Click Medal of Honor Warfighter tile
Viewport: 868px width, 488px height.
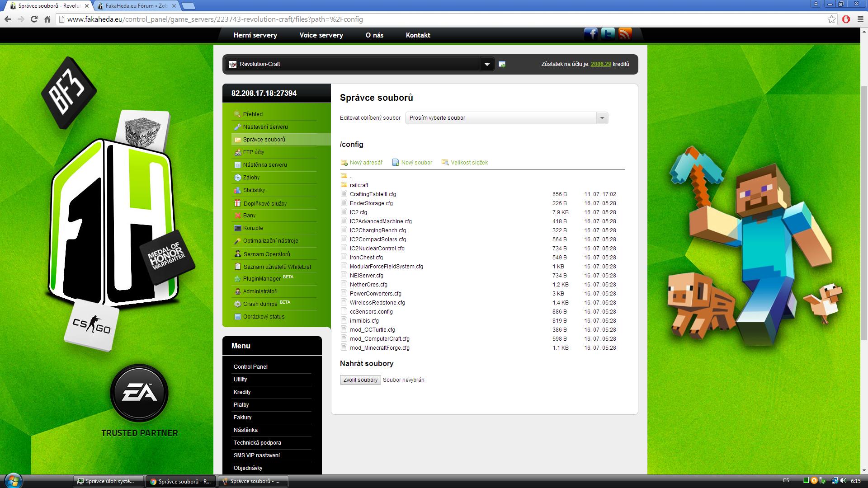pos(167,257)
